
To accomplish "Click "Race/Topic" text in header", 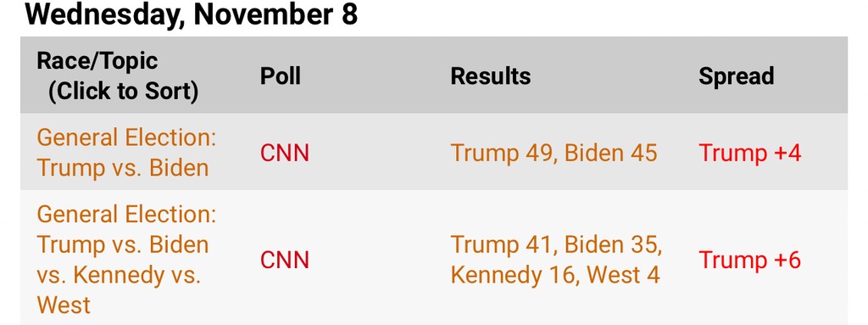I will (x=97, y=61).
